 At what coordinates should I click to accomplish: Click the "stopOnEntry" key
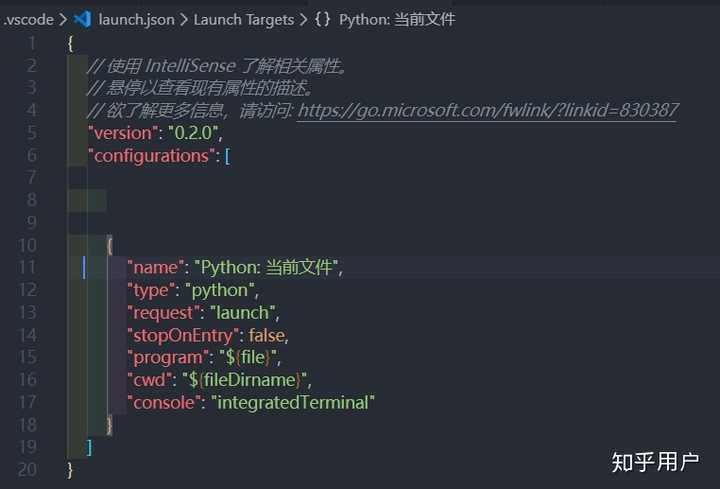183,335
